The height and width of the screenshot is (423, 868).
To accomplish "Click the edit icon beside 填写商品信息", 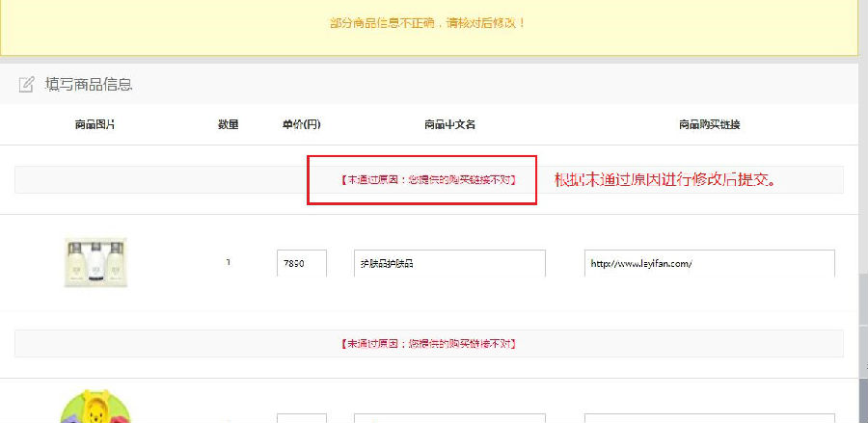I will (27, 85).
